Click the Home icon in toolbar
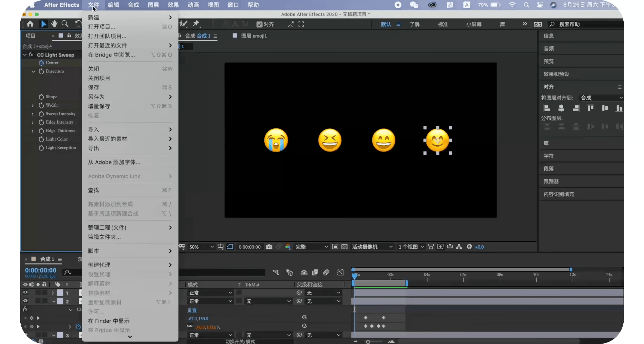Viewport: 644px width, 344px height. tap(30, 24)
